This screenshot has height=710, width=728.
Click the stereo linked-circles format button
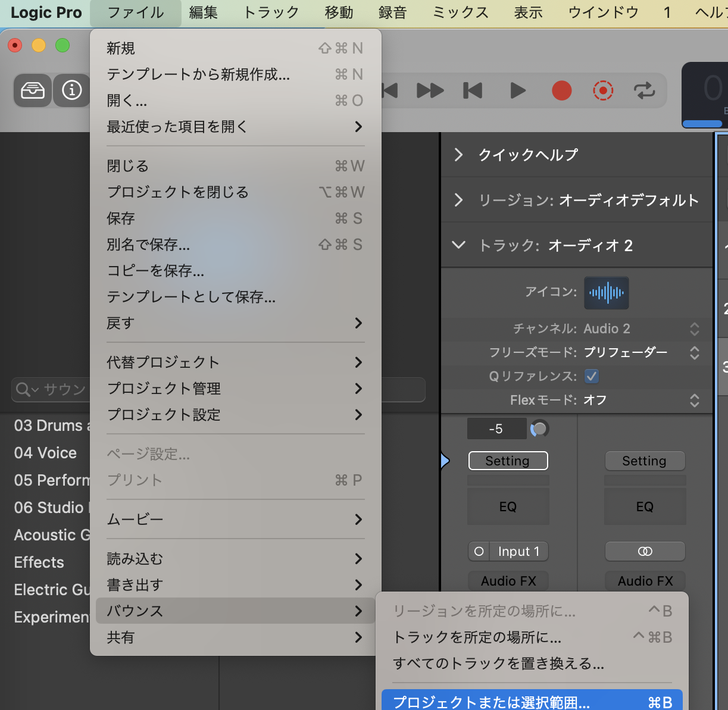click(645, 551)
